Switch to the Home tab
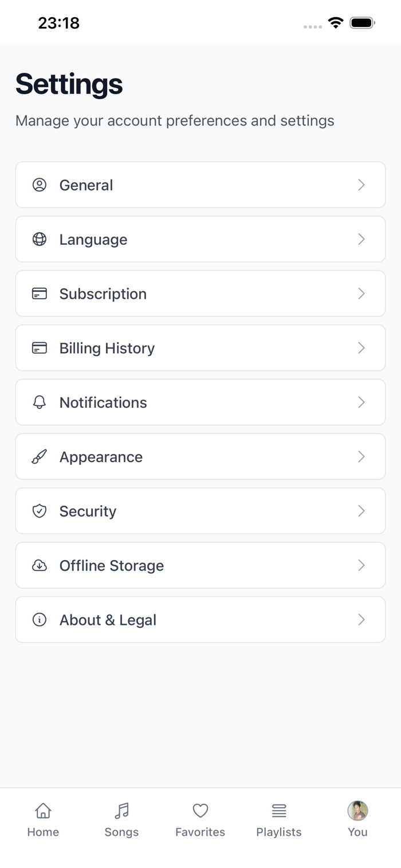 point(43,819)
